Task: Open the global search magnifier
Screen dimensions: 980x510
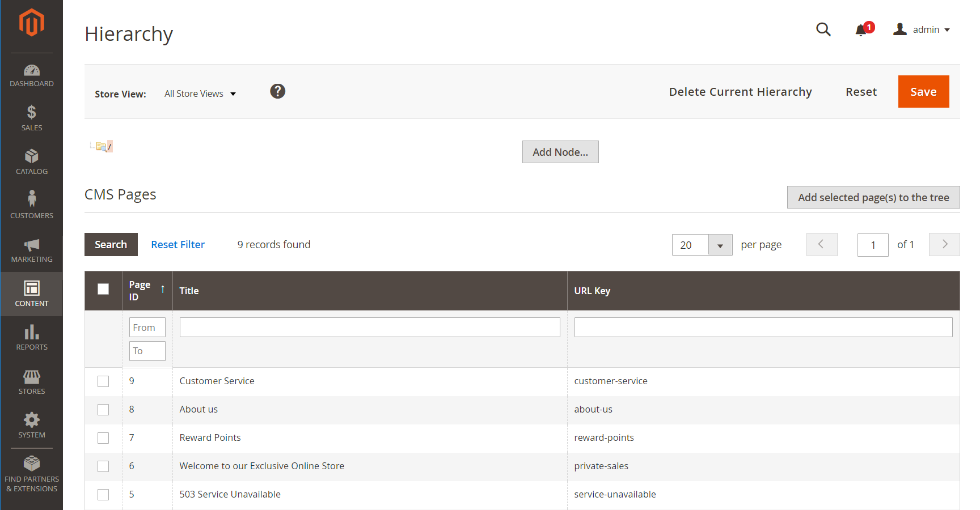Action: (x=823, y=29)
